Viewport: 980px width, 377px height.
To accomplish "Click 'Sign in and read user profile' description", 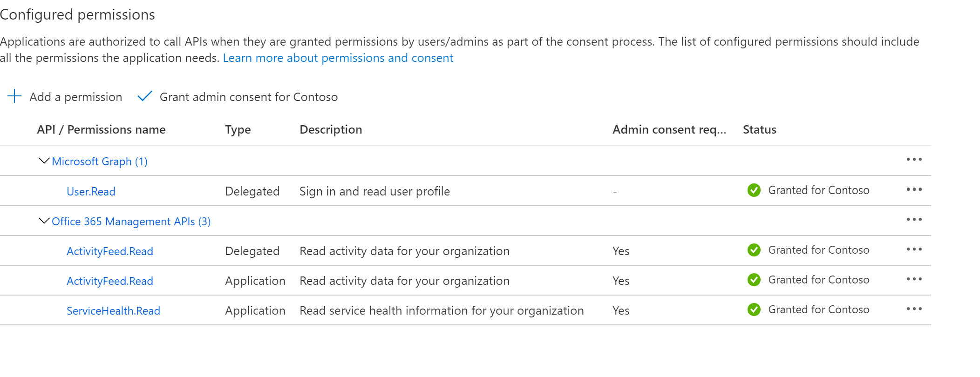I will [374, 191].
